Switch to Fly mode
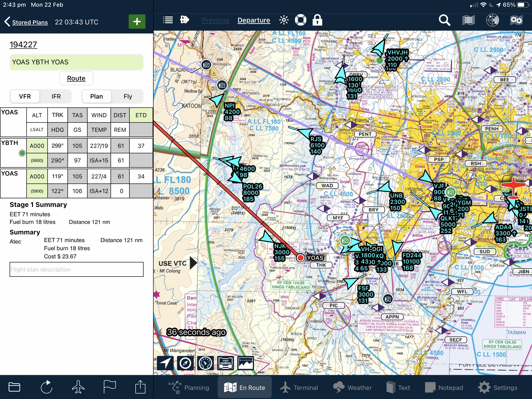Image resolution: width=532 pixels, height=399 pixels. coord(128,96)
